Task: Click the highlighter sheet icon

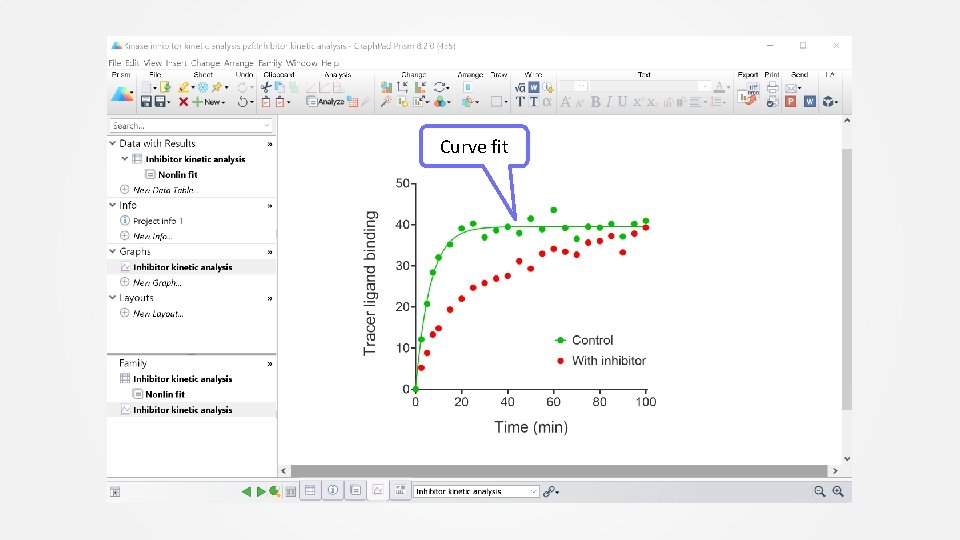Action: (x=184, y=88)
